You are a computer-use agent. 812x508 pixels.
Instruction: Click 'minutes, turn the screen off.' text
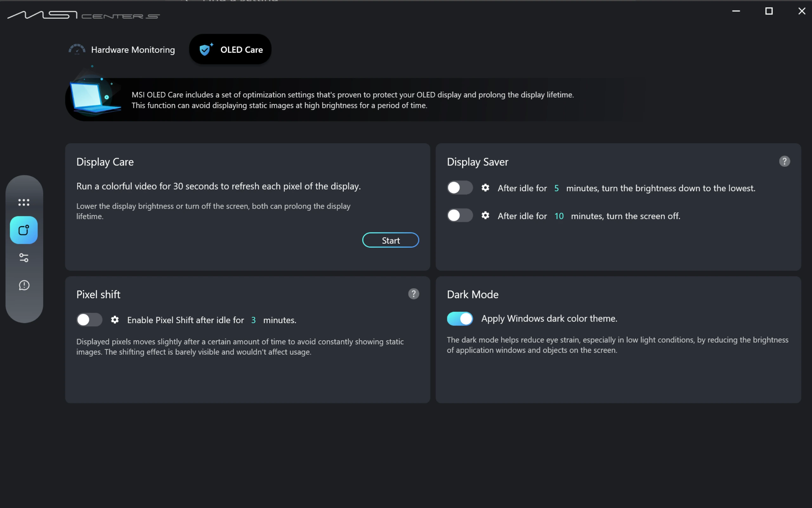[x=625, y=216]
